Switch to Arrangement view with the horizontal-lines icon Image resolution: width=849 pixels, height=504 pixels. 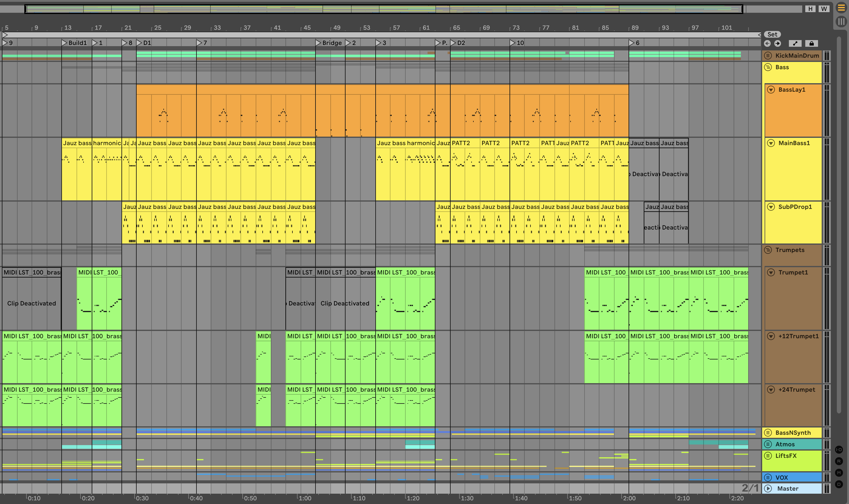click(841, 8)
